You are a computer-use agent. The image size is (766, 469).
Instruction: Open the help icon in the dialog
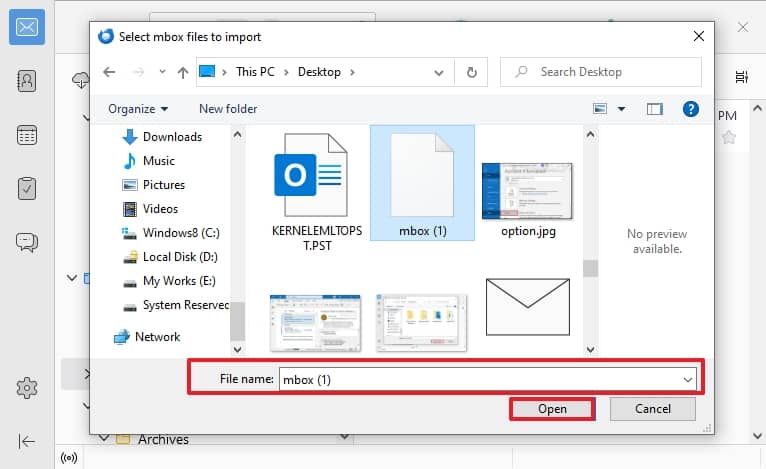691,109
